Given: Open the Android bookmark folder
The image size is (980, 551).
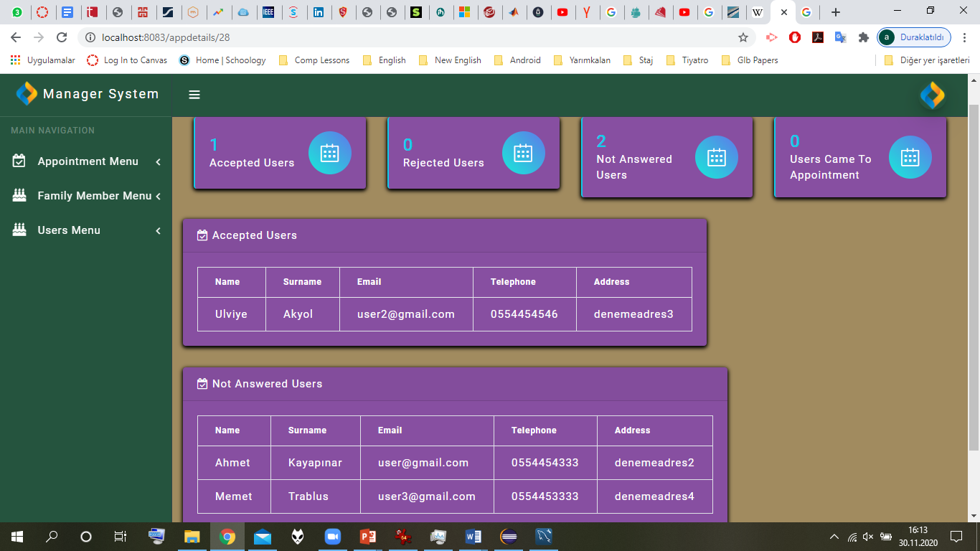Looking at the screenshot, I should tap(517, 60).
